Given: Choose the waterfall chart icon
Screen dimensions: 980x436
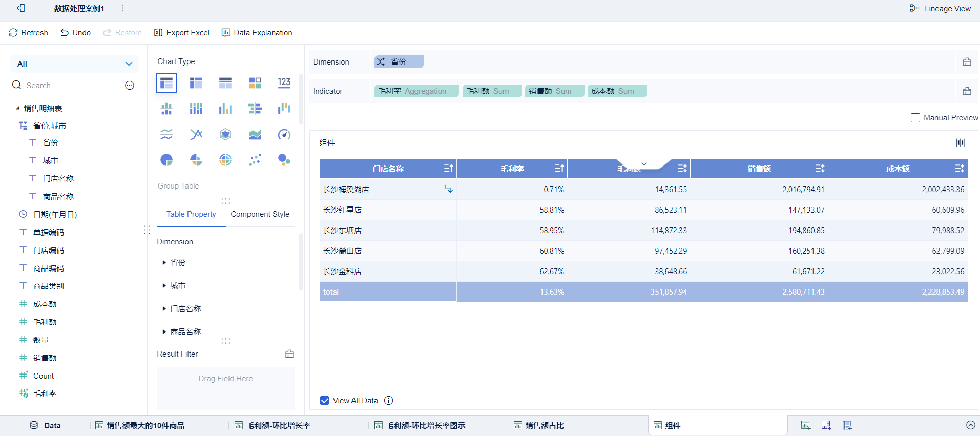Looking at the screenshot, I should click(284, 109).
